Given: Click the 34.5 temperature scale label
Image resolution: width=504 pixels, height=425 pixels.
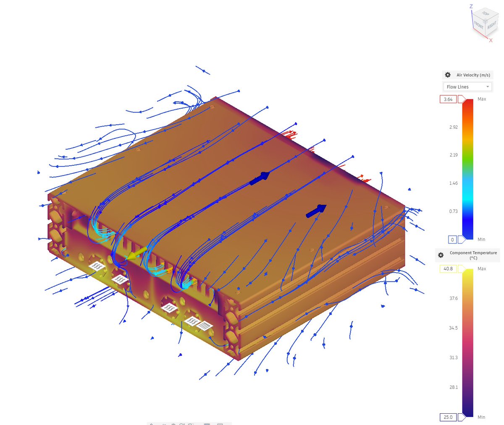Looking at the screenshot, I should (453, 328).
